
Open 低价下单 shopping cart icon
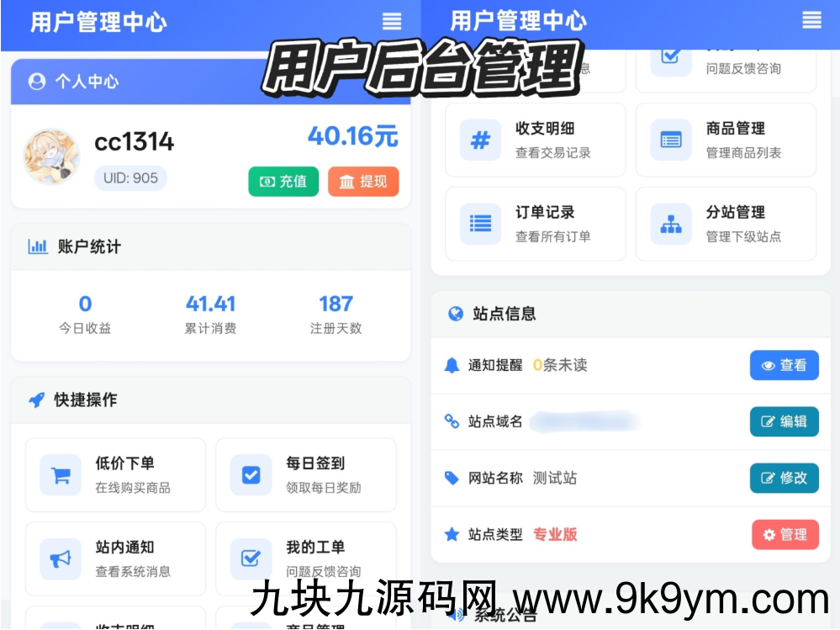[61, 475]
